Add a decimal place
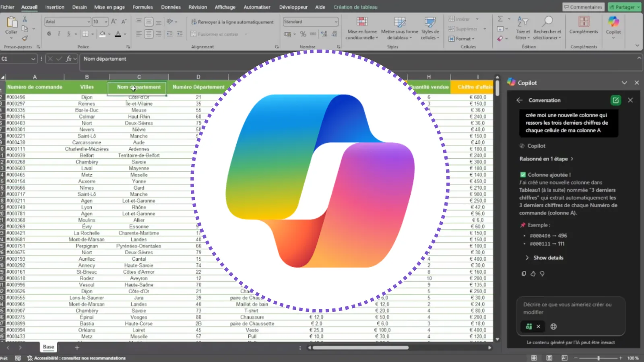This screenshot has height=362, width=644. [x=324, y=34]
